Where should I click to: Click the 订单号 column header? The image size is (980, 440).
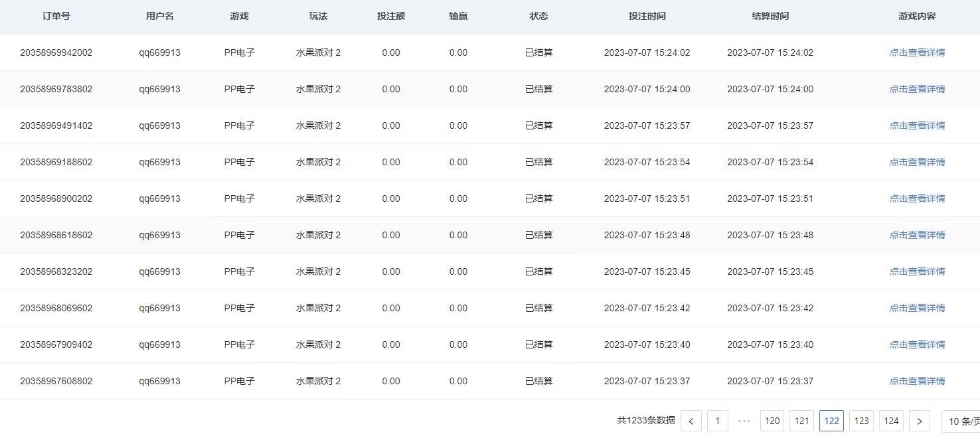click(56, 16)
